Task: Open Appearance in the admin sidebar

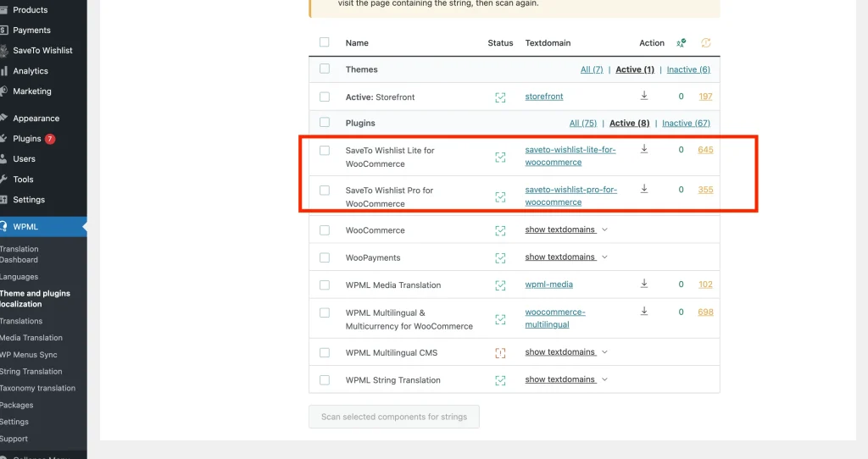Action: click(x=36, y=119)
